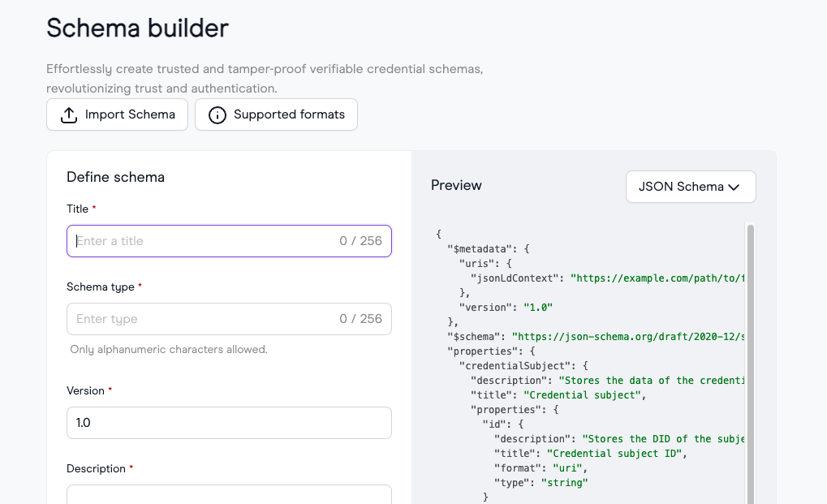
Task: Click the "uris": { line in preview
Action: [x=485, y=264]
